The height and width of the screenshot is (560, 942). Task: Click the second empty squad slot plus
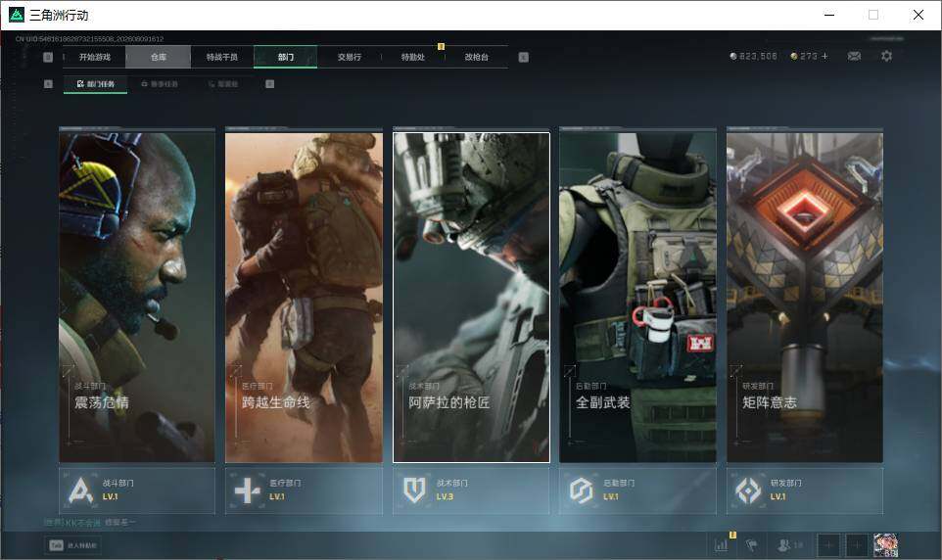[857, 545]
